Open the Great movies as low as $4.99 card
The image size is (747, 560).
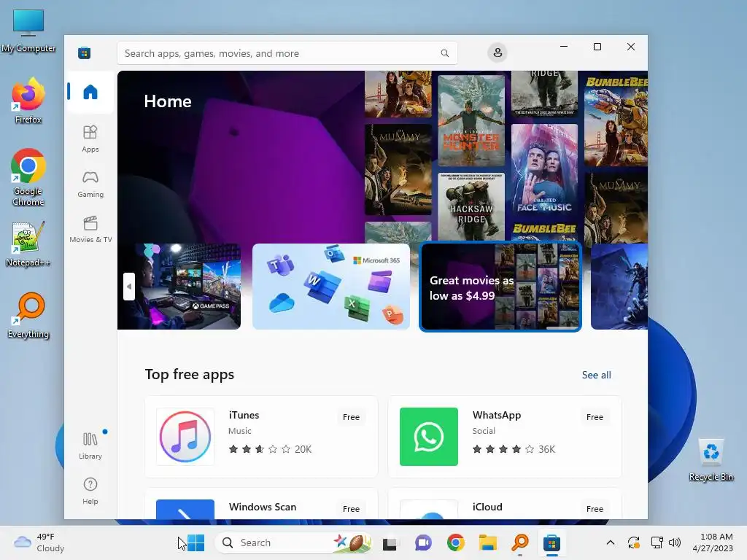(500, 287)
